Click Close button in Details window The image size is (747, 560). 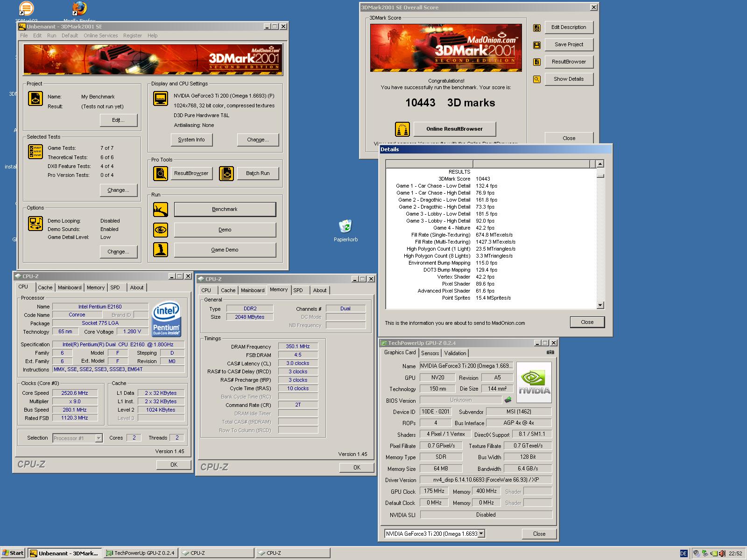587,322
